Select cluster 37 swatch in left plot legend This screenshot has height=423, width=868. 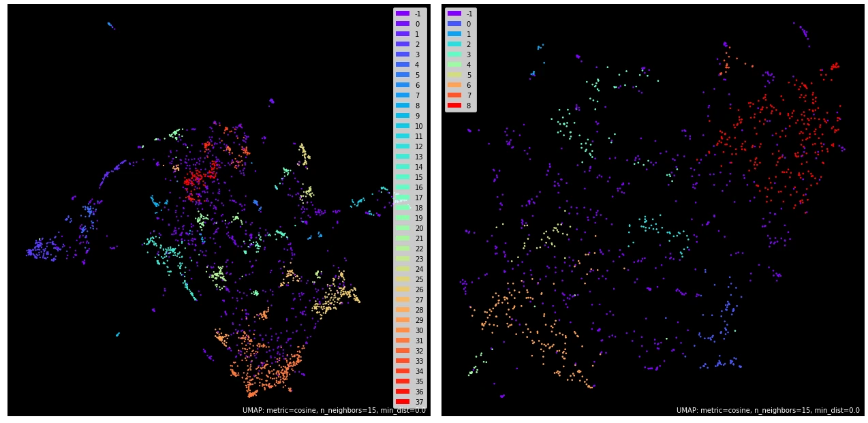(403, 402)
